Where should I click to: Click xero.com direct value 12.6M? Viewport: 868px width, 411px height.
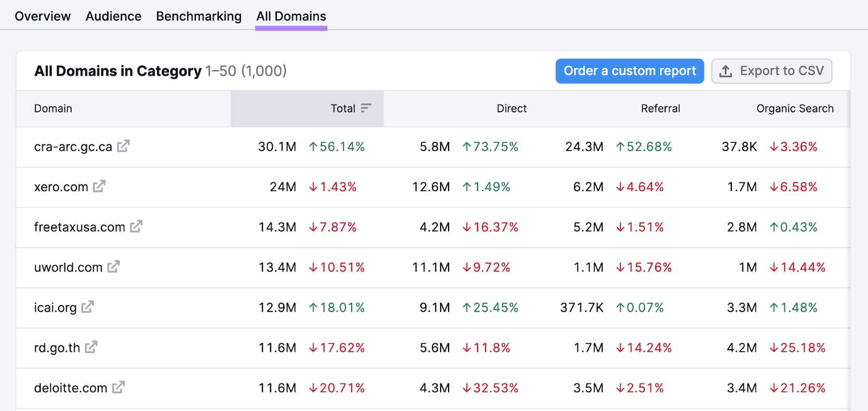(431, 187)
